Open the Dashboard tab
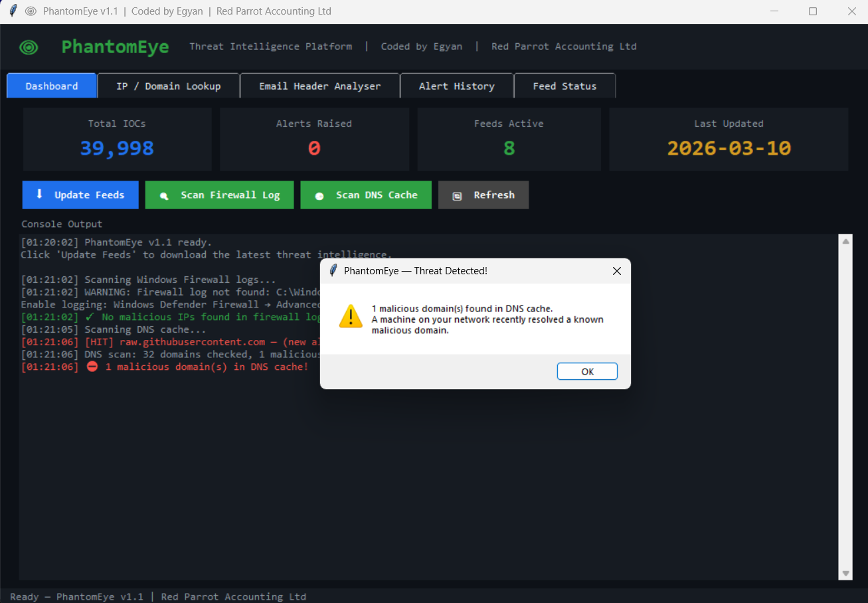 [52, 86]
